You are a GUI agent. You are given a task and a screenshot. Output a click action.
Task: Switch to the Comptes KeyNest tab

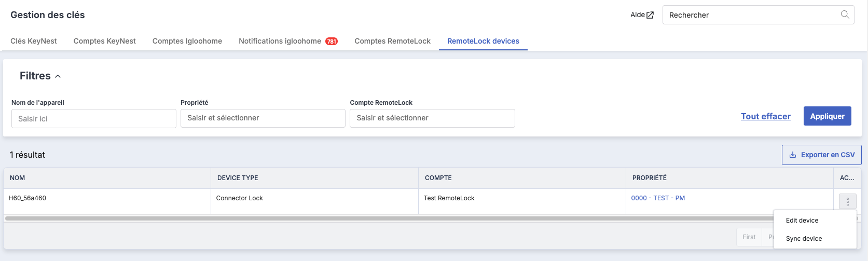coord(105,41)
